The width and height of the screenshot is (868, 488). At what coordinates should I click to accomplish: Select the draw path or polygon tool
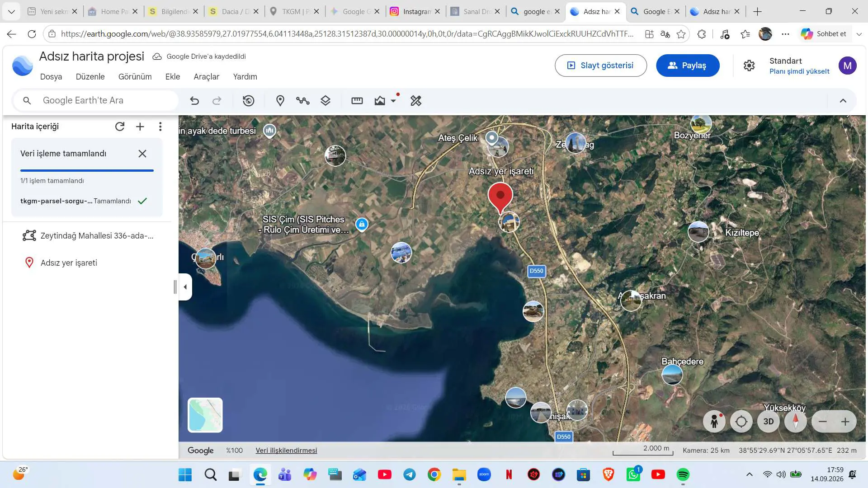303,101
